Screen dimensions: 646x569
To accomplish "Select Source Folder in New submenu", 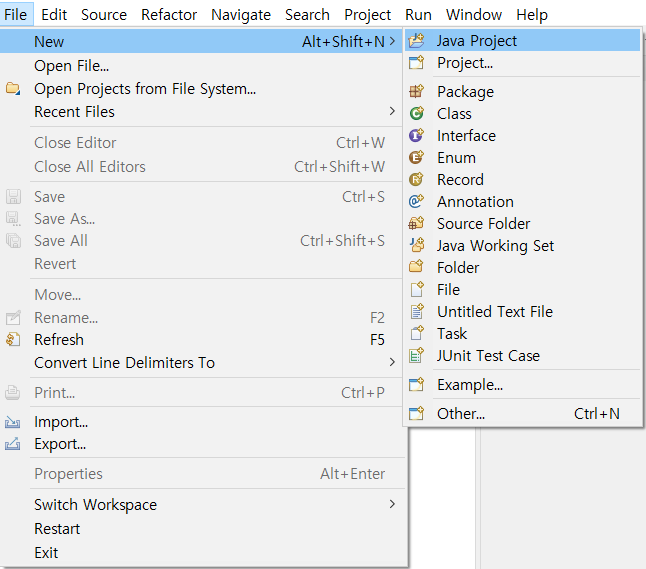I will point(522,223).
